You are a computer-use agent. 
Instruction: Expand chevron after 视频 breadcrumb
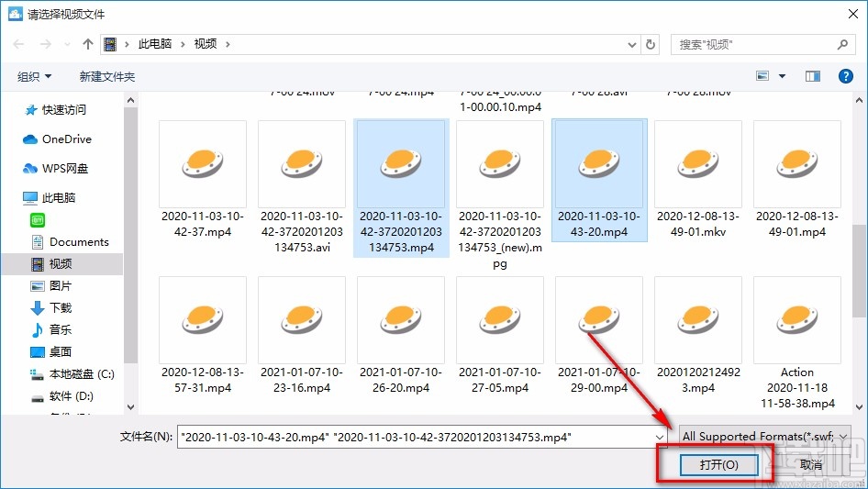tap(228, 44)
